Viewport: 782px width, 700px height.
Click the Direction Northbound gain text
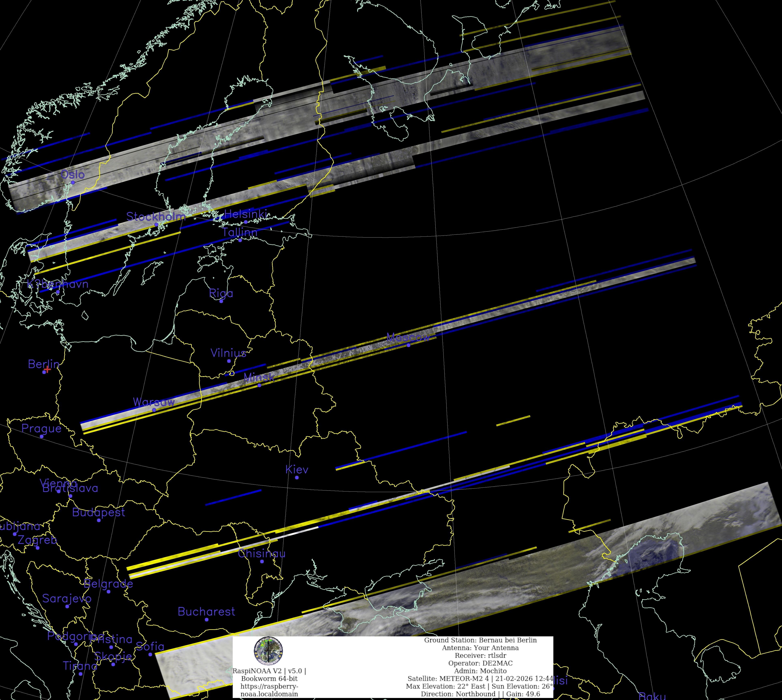tap(480, 694)
